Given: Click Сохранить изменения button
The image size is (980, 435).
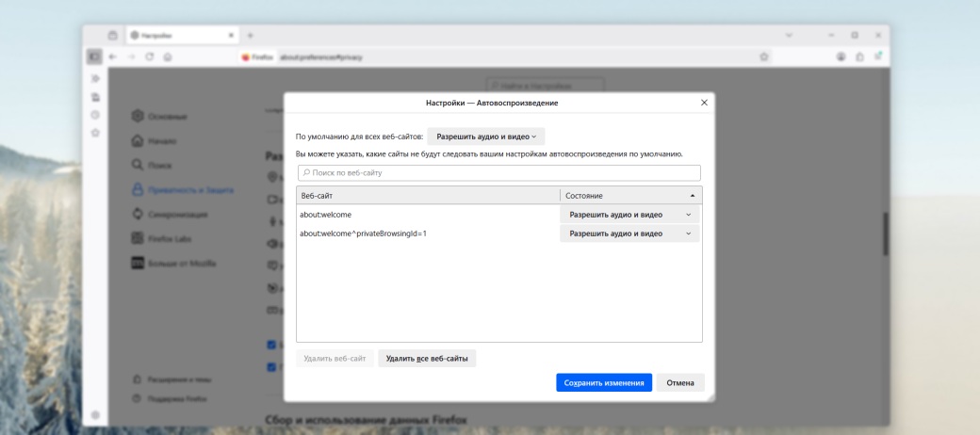Looking at the screenshot, I should pyautogui.click(x=603, y=383).
